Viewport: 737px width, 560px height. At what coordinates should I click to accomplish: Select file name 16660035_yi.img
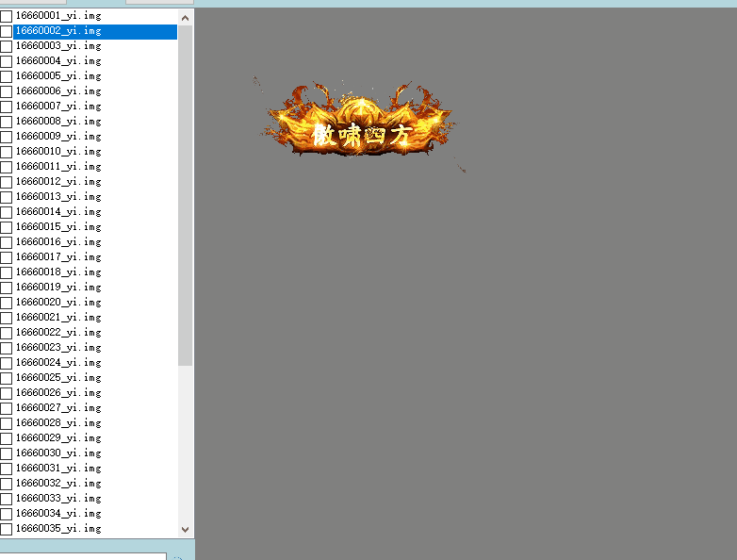click(58, 529)
